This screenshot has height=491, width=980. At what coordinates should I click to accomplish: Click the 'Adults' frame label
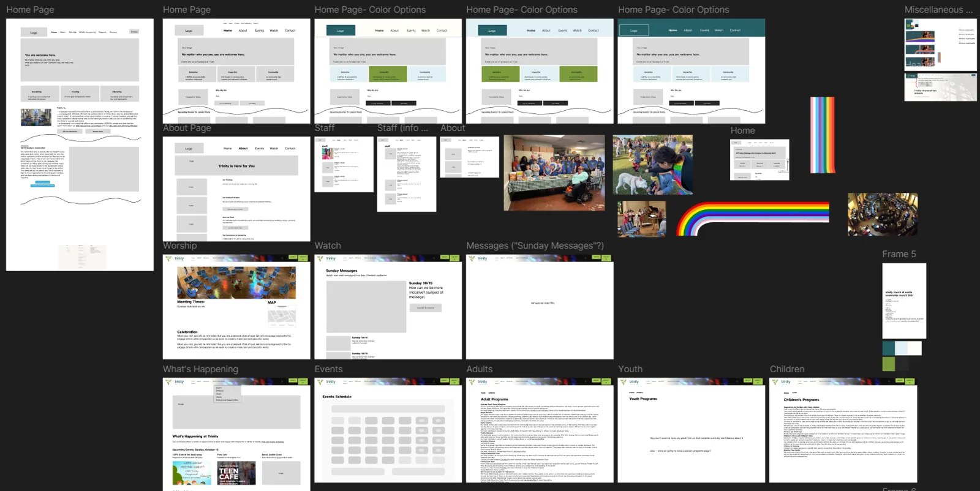[479, 369]
